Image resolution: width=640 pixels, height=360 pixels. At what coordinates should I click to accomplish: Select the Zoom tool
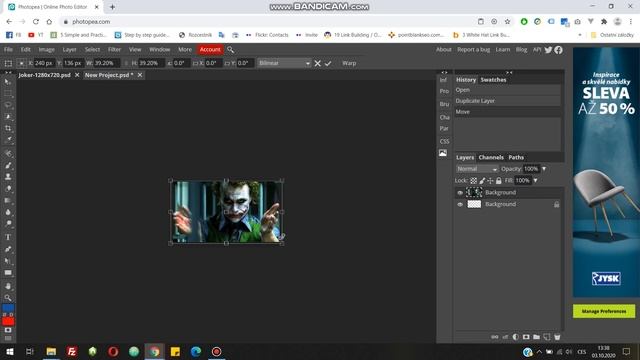click(x=8, y=298)
